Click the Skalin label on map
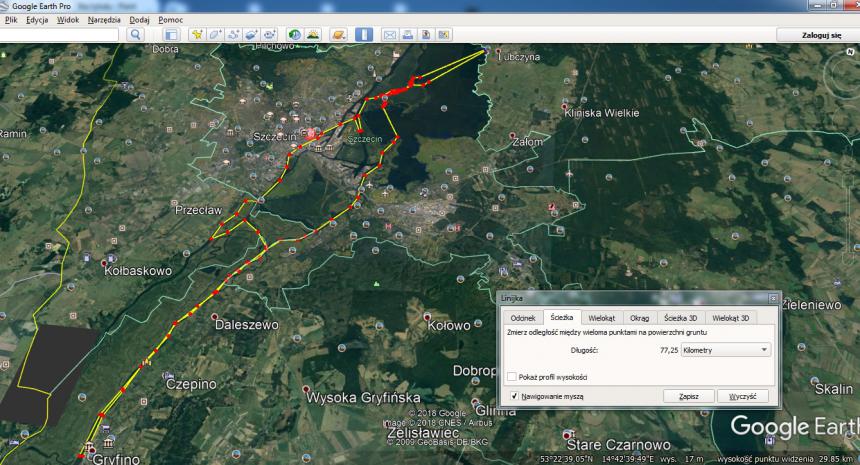 tap(834, 389)
